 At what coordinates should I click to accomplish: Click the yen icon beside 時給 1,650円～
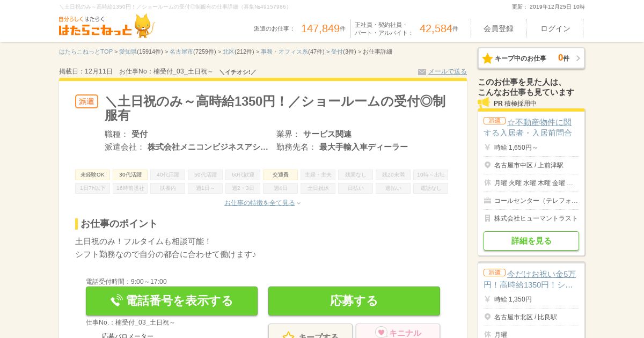click(487, 148)
